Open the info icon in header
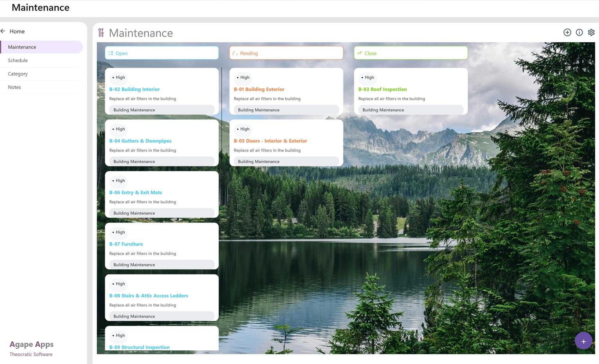 tap(579, 32)
